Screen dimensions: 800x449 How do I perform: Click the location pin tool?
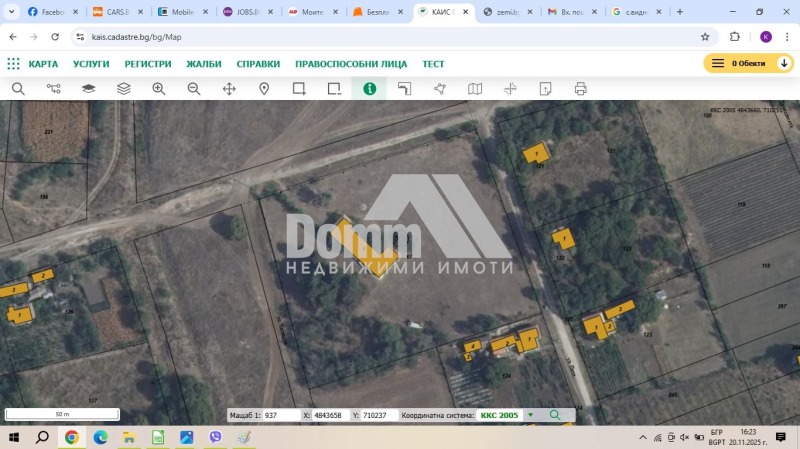[x=264, y=88]
